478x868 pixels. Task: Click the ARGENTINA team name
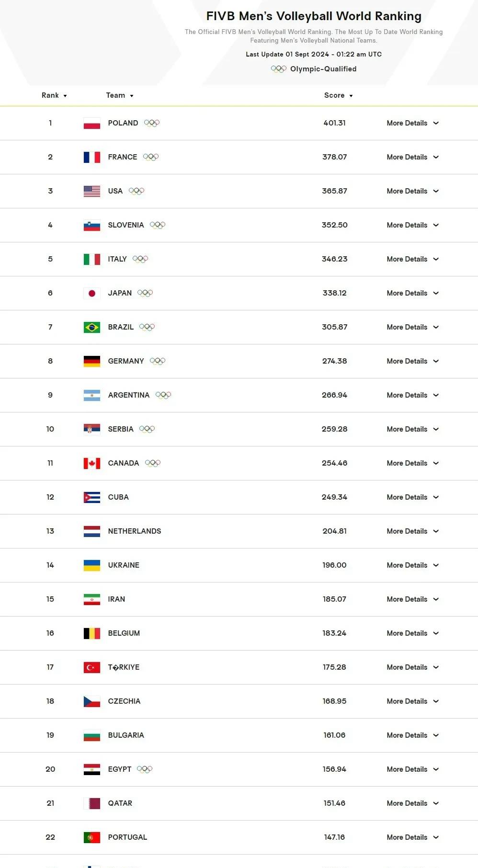tap(128, 395)
